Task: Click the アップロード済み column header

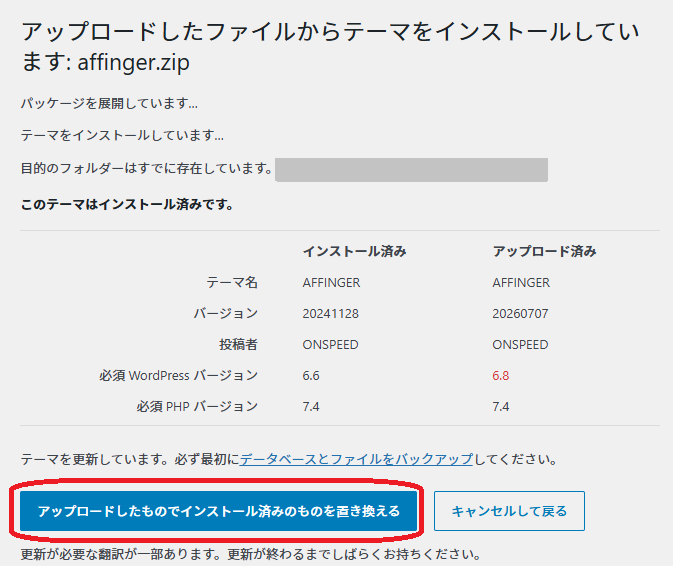Action: point(544,251)
